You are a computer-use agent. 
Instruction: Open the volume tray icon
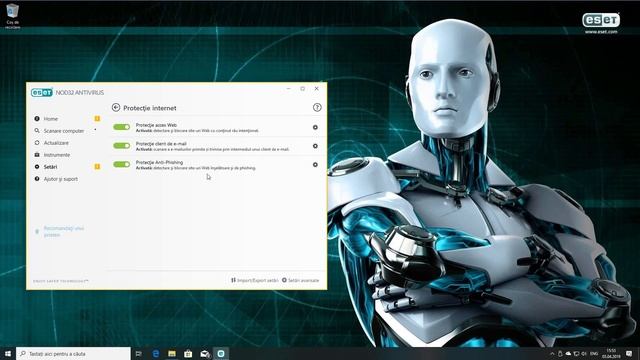584,353
